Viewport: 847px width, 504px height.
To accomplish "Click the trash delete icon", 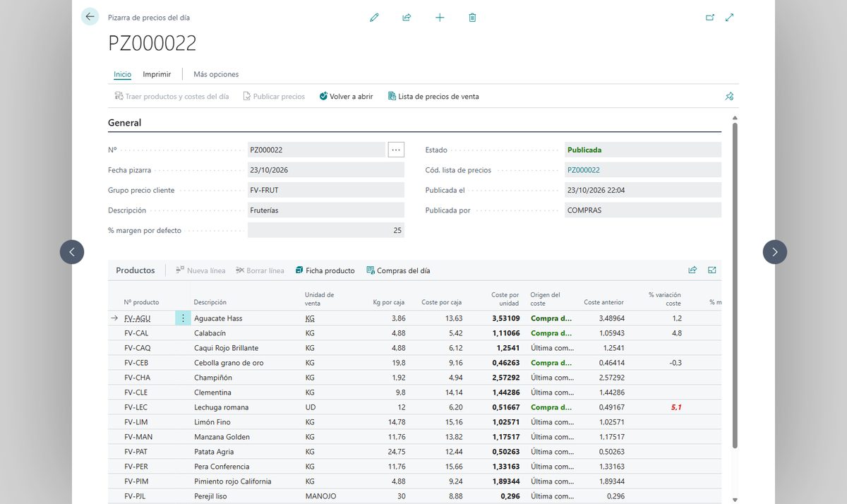I will [472, 18].
